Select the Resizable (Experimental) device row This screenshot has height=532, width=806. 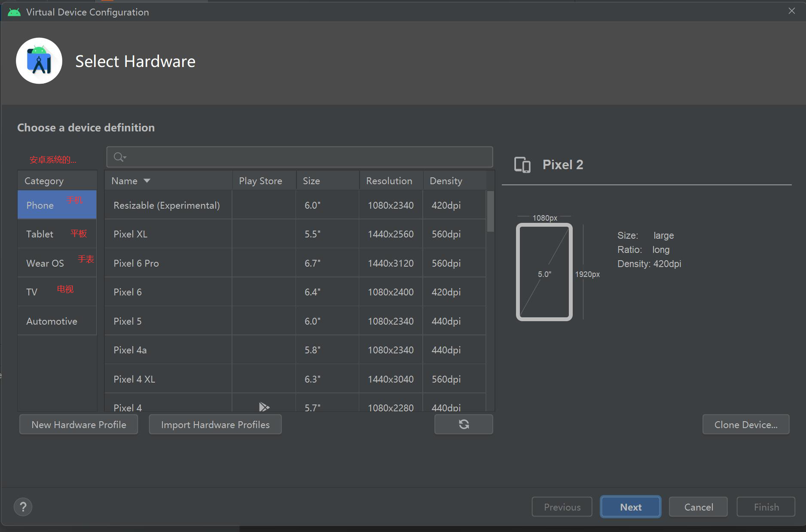[296, 205]
